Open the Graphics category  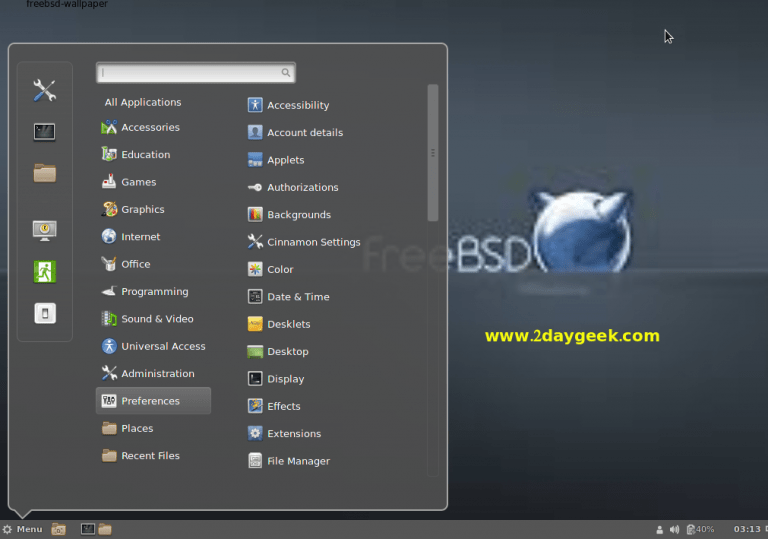pyautogui.click(x=133, y=209)
